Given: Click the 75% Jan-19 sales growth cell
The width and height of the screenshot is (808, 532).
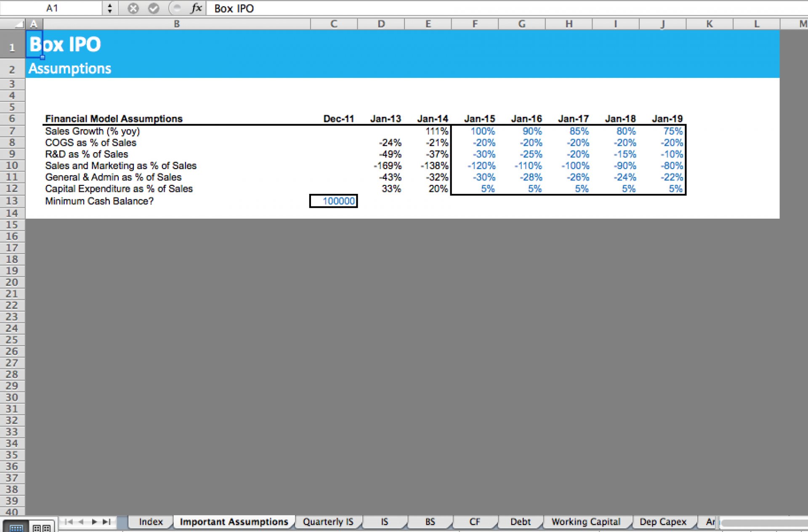Looking at the screenshot, I should coord(673,131).
